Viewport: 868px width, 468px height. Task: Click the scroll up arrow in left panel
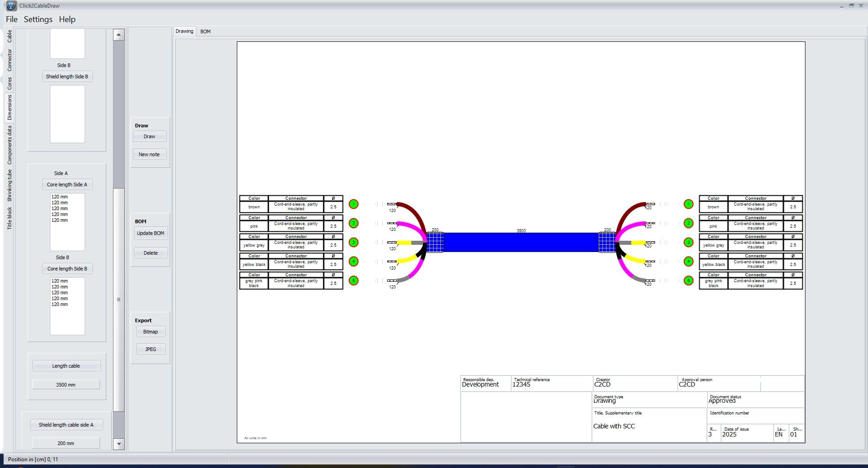click(x=119, y=35)
